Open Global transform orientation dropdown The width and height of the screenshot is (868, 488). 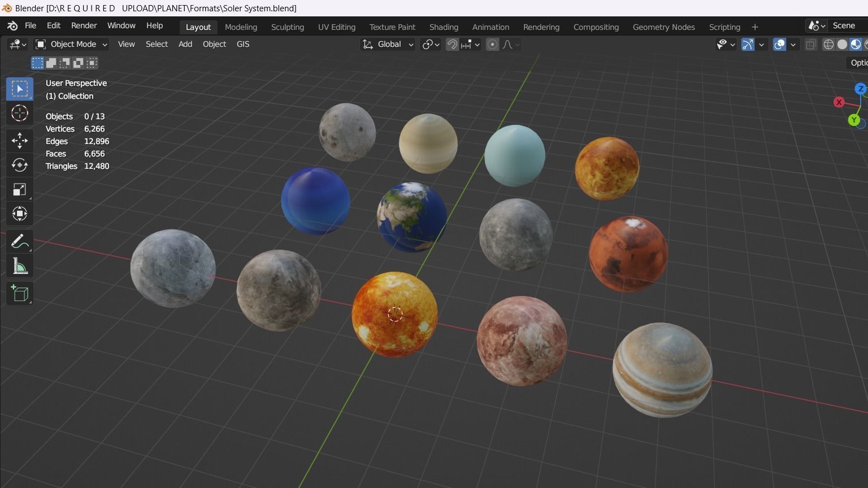tap(388, 45)
